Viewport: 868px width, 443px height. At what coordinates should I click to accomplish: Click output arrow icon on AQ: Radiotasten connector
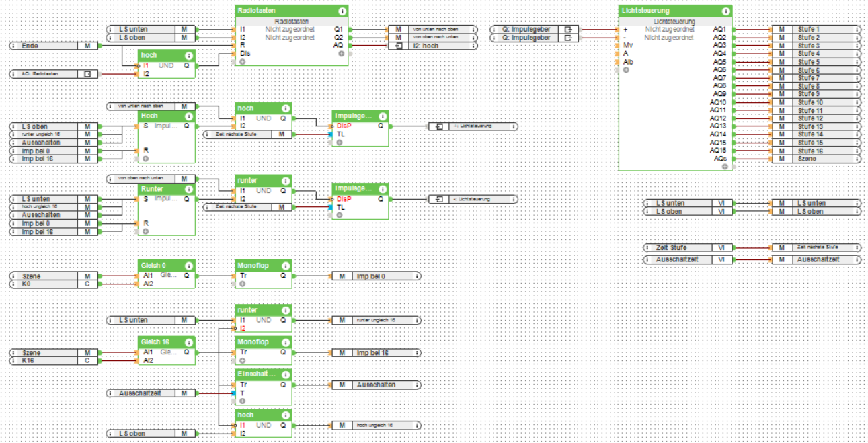(x=87, y=73)
